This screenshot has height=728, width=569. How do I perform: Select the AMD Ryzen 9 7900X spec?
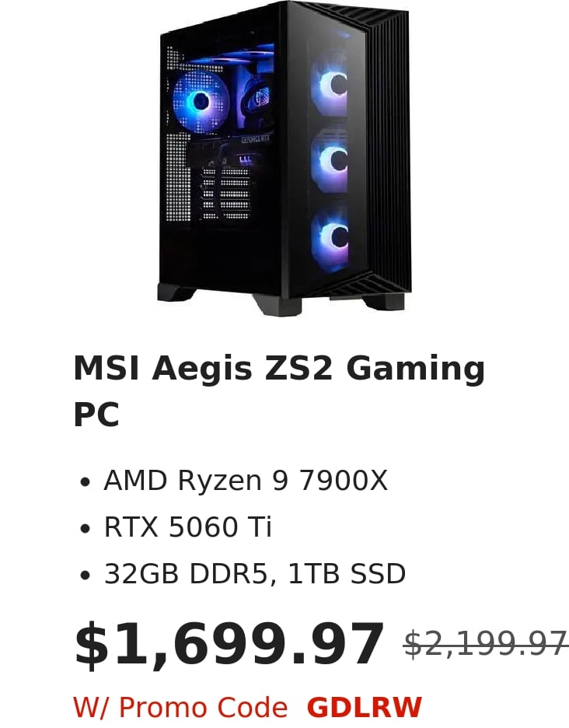pos(246,480)
